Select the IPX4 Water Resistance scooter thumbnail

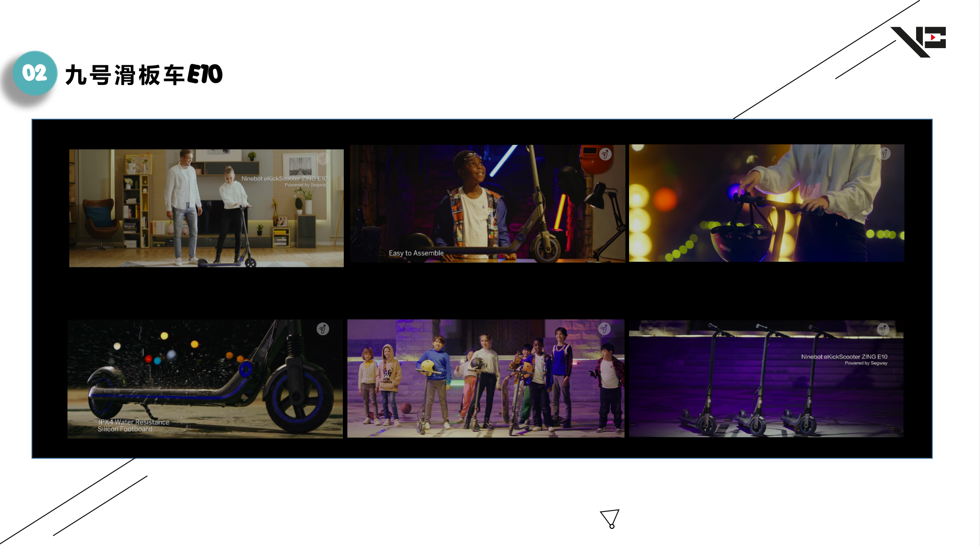pos(205,379)
